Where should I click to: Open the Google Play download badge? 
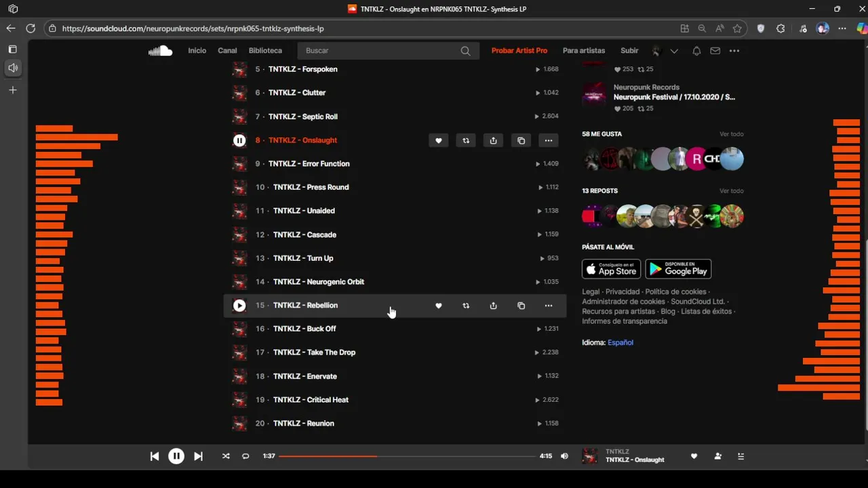678,269
